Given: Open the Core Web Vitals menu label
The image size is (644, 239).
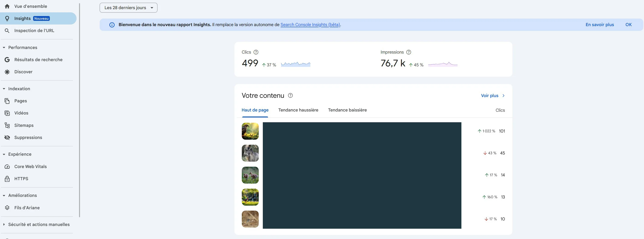Looking at the screenshot, I should [30, 167].
